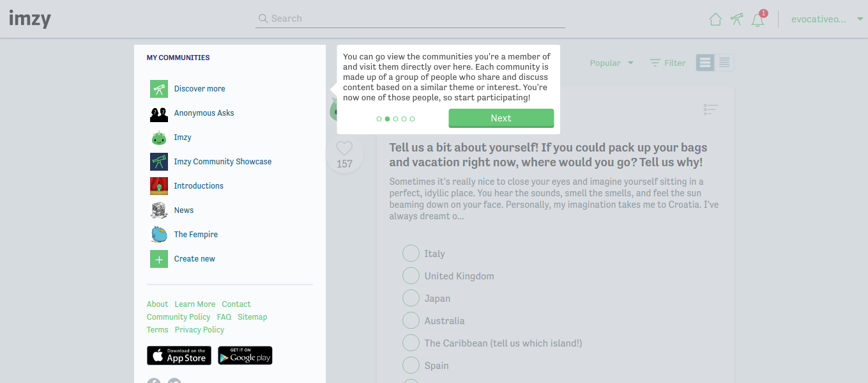Viewport: 868px width, 383px height.
Task: Go to Anonymous Asks community
Action: tap(204, 113)
